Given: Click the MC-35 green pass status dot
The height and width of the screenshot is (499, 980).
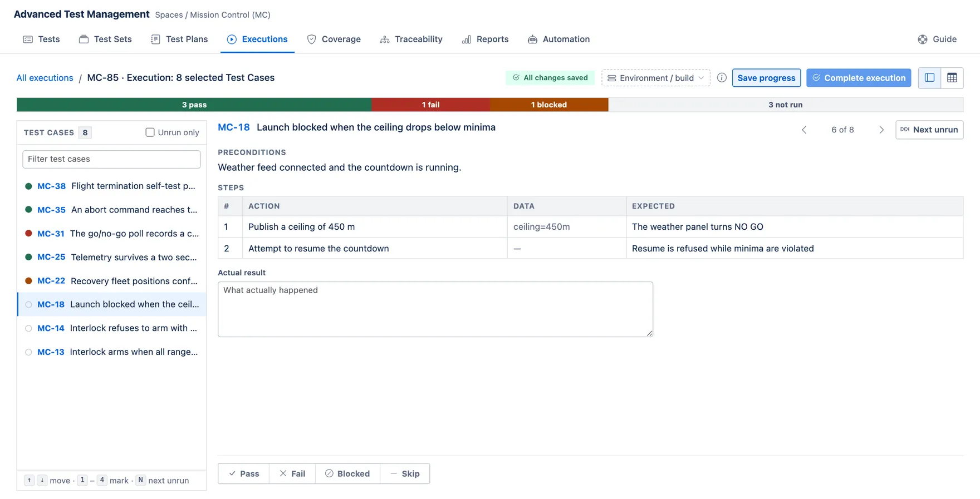Looking at the screenshot, I should (x=28, y=210).
